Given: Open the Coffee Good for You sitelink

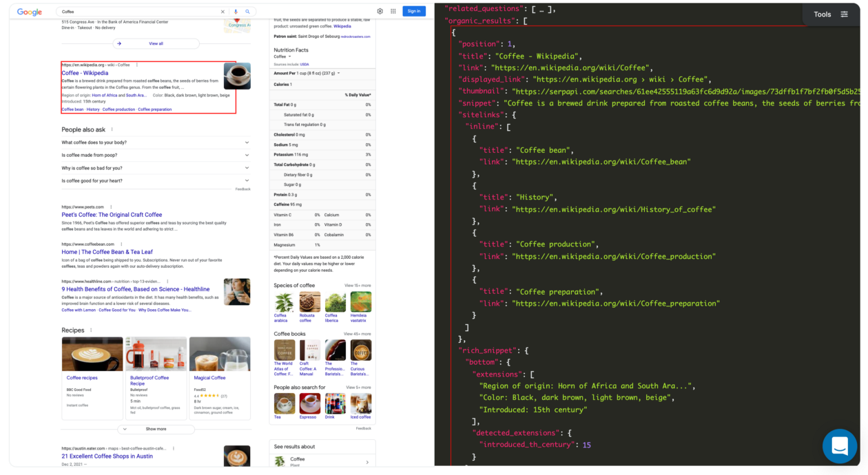Looking at the screenshot, I should (x=116, y=310).
